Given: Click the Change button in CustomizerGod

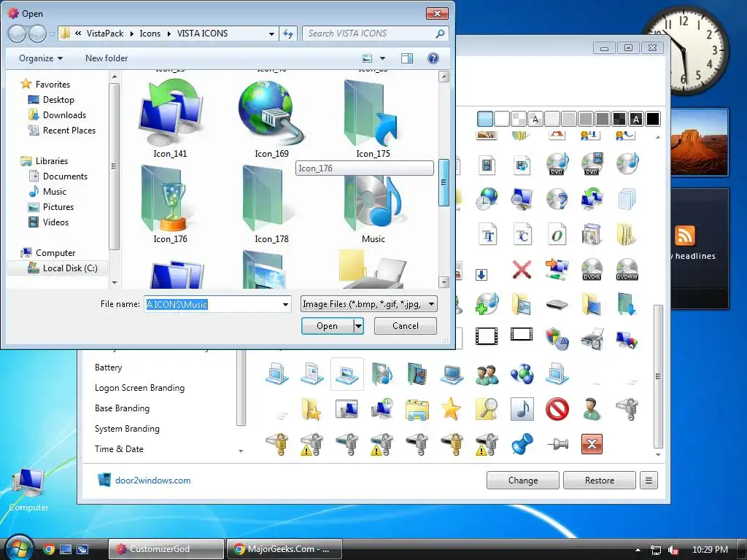Looking at the screenshot, I should [522, 480].
